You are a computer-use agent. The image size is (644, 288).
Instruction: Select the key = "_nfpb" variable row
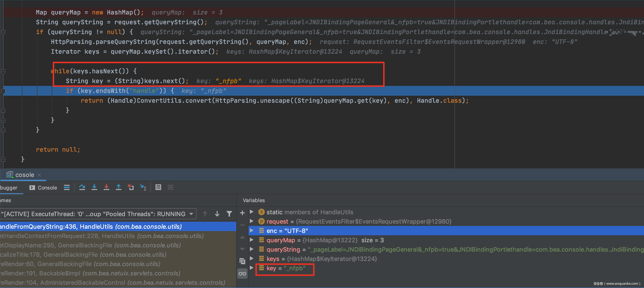pos(286,268)
